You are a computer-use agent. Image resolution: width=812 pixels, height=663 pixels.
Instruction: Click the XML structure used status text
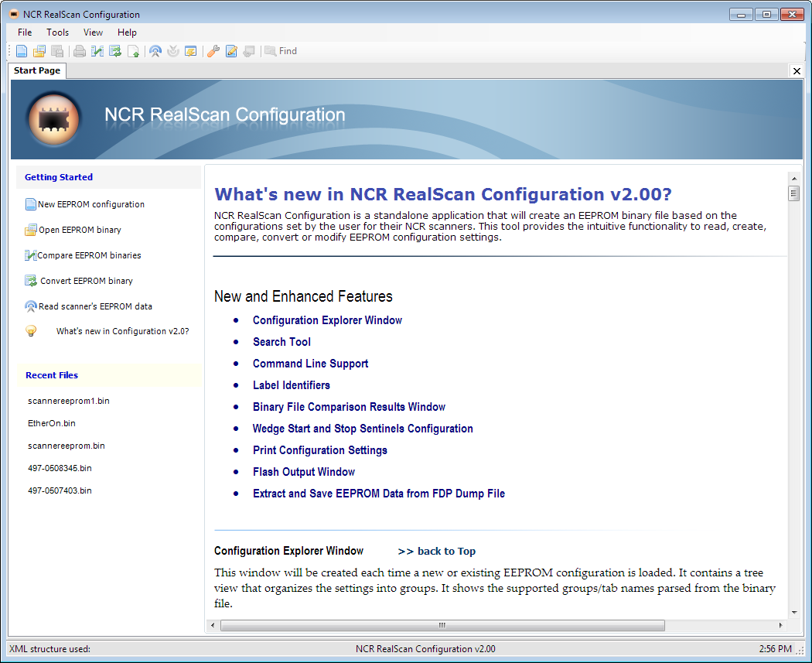[x=49, y=649]
